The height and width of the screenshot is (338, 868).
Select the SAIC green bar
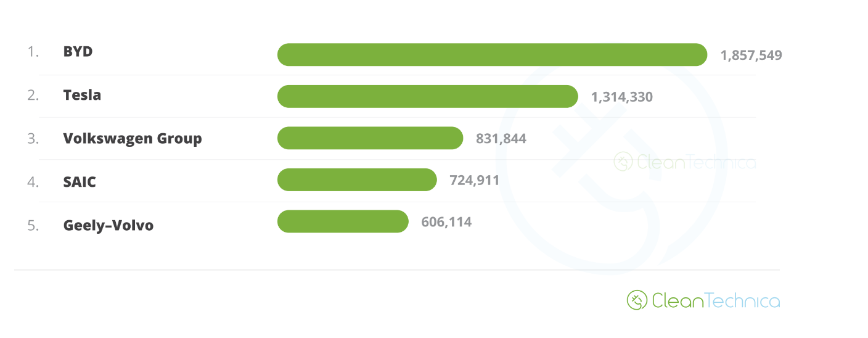click(x=357, y=180)
